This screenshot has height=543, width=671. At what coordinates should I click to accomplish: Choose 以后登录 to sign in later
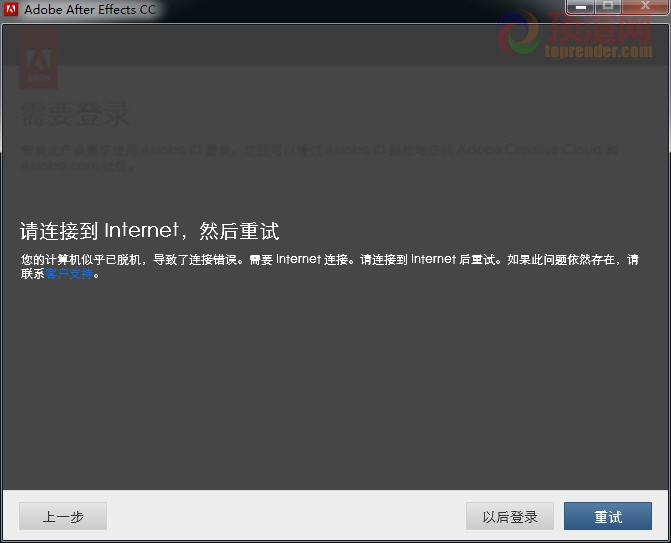point(510,516)
